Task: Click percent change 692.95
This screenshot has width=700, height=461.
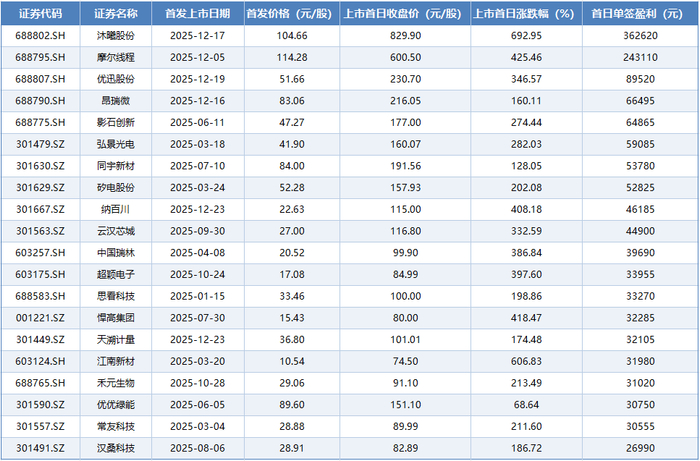Action: [526, 36]
